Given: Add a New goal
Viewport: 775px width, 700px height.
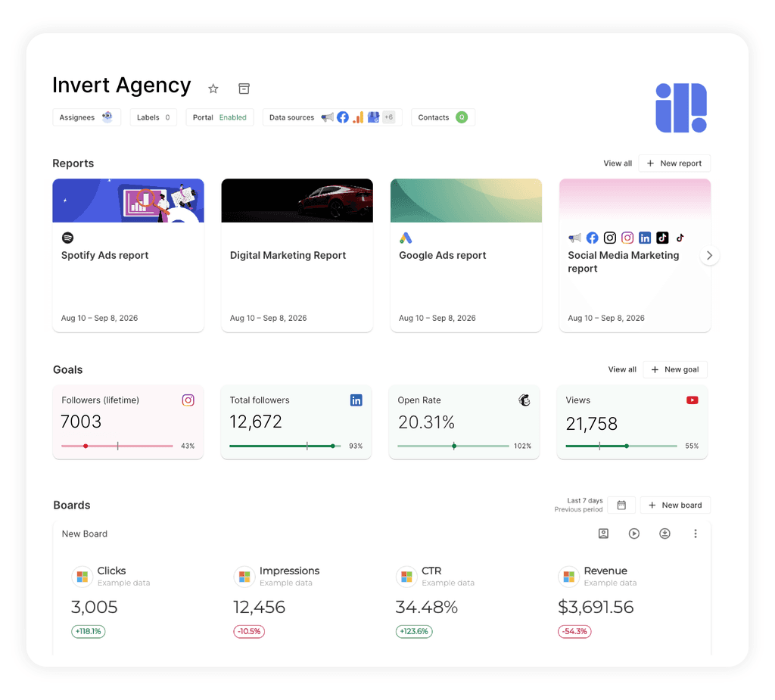Looking at the screenshot, I should click(x=675, y=369).
